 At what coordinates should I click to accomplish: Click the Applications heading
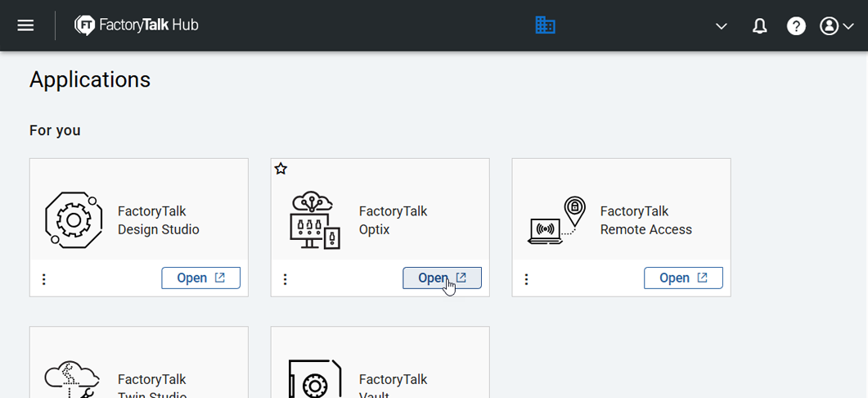[90, 80]
